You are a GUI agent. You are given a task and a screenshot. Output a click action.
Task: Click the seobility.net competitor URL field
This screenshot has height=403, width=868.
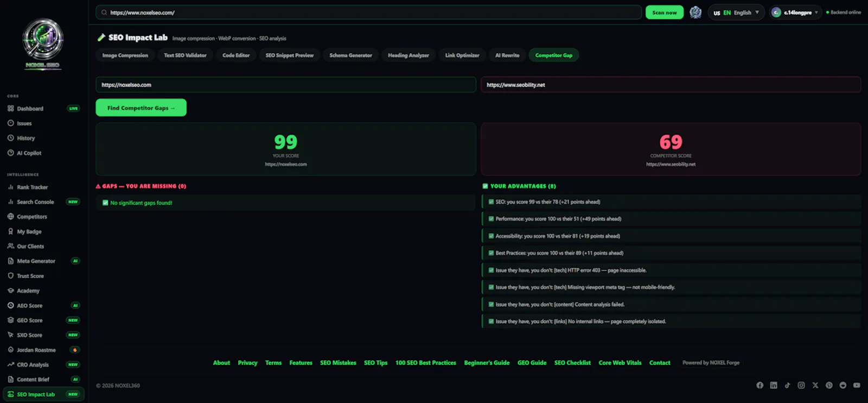671,85
